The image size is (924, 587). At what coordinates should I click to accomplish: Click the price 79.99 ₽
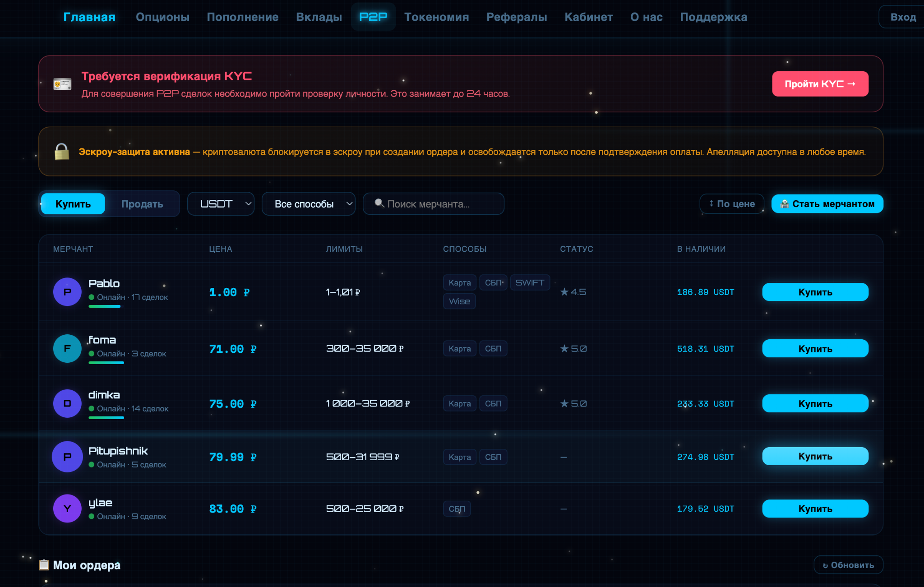233,457
